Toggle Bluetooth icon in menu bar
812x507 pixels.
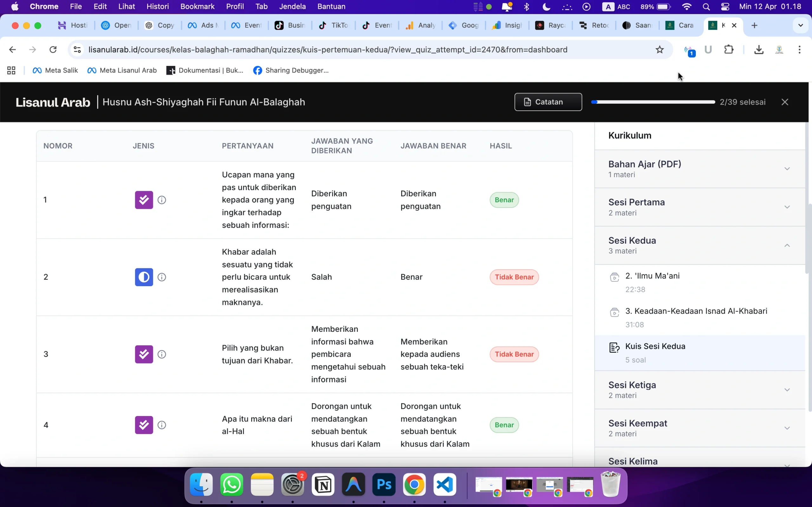(527, 7)
